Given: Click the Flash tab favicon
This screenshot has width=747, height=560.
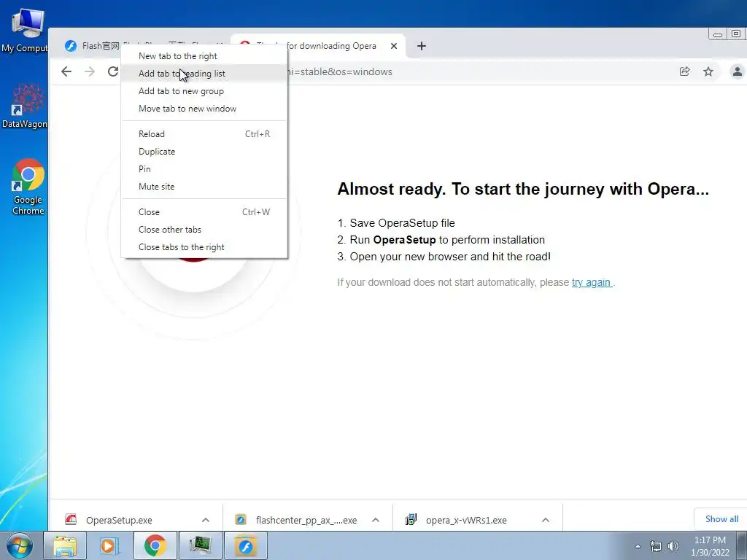Looking at the screenshot, I should (71, 46).
